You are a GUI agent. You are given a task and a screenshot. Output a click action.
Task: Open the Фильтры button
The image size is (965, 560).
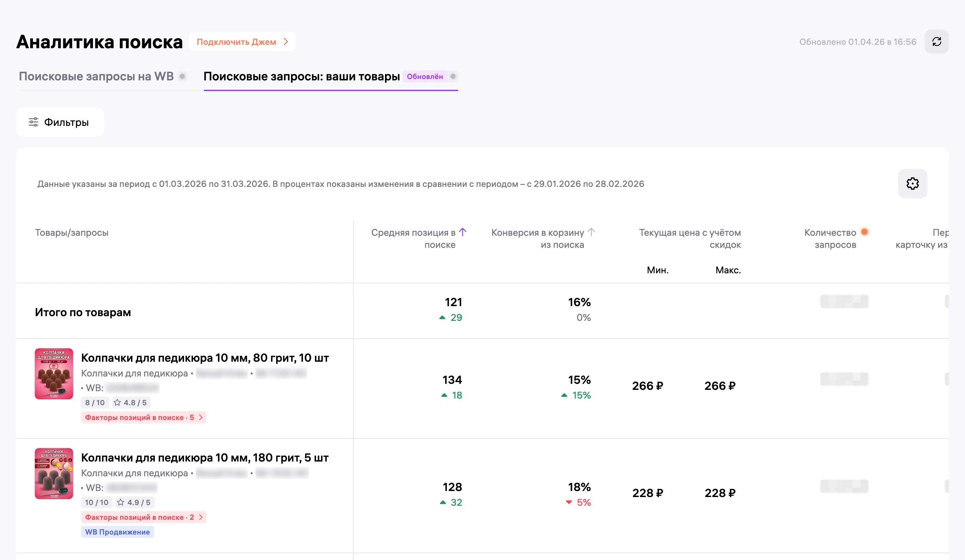[x=60, y=122]
